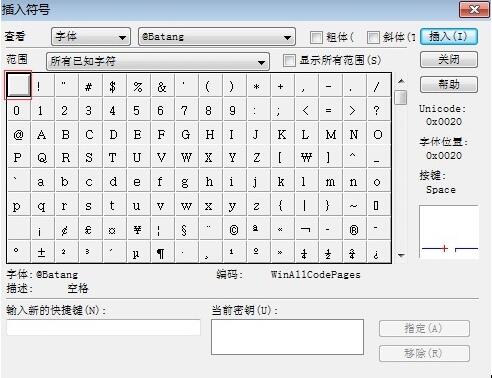Choose the plus-minus ± symbol

click(42, 253)
